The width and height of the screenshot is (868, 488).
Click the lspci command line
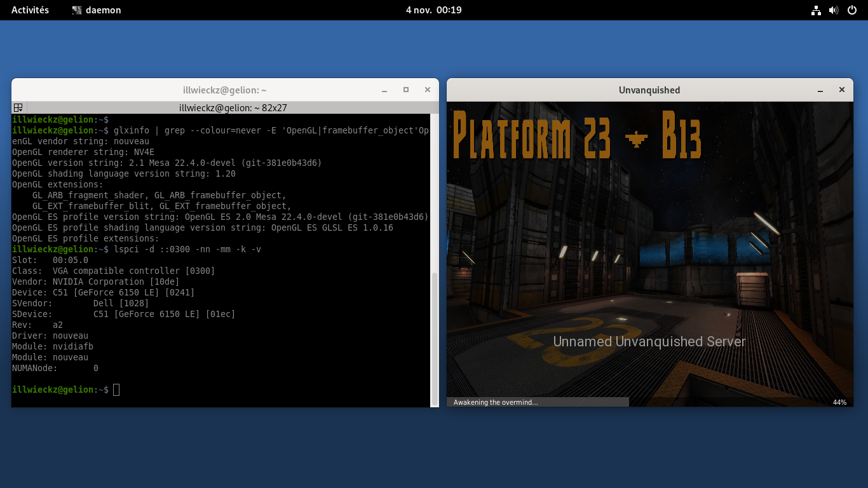point(137,249)
